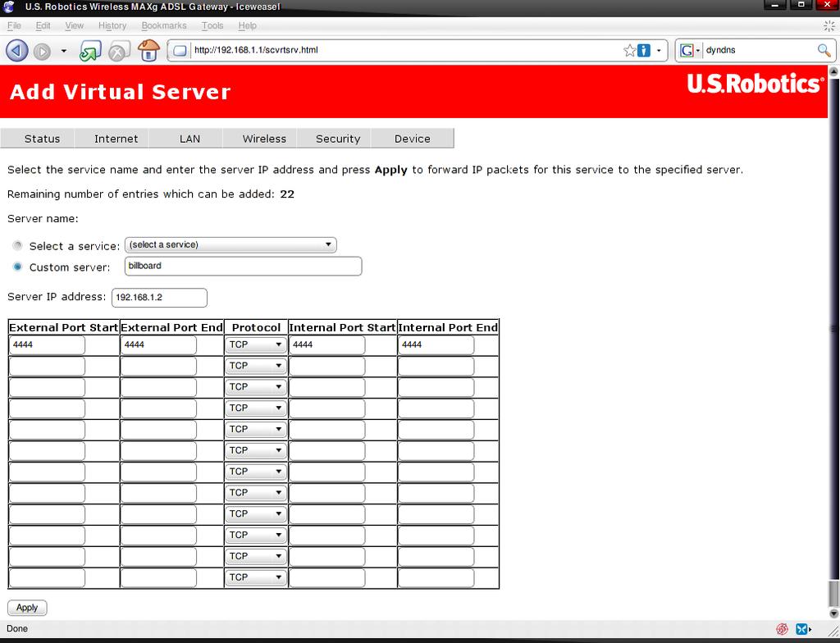Bookmark this page with the star icon
This screenshot has width=840, height=643.
click(x=629, y=50)
